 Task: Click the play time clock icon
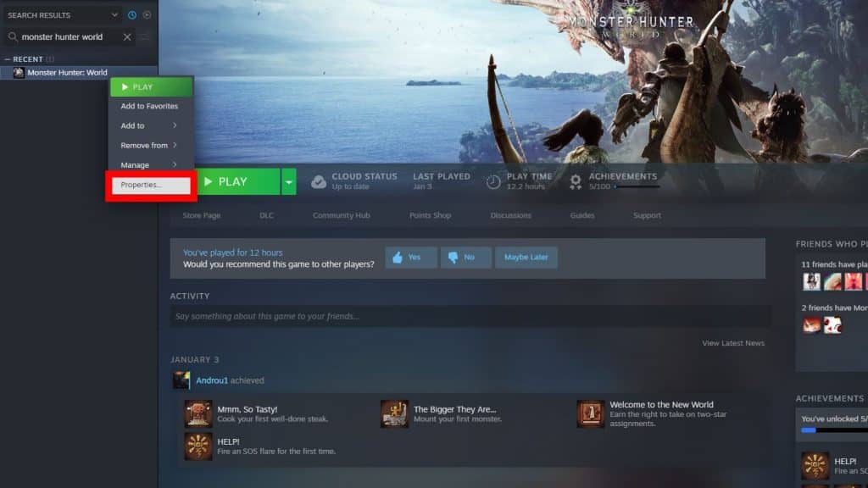click(493, 181)
